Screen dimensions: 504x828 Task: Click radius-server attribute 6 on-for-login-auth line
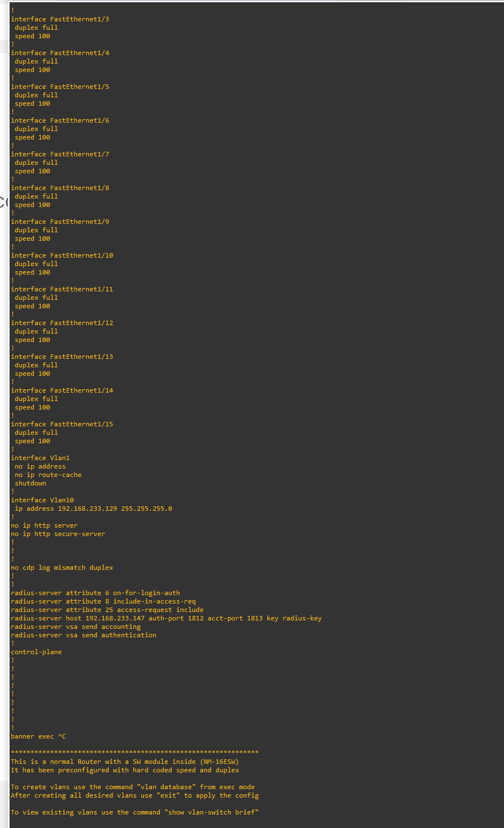pos(96,593)
